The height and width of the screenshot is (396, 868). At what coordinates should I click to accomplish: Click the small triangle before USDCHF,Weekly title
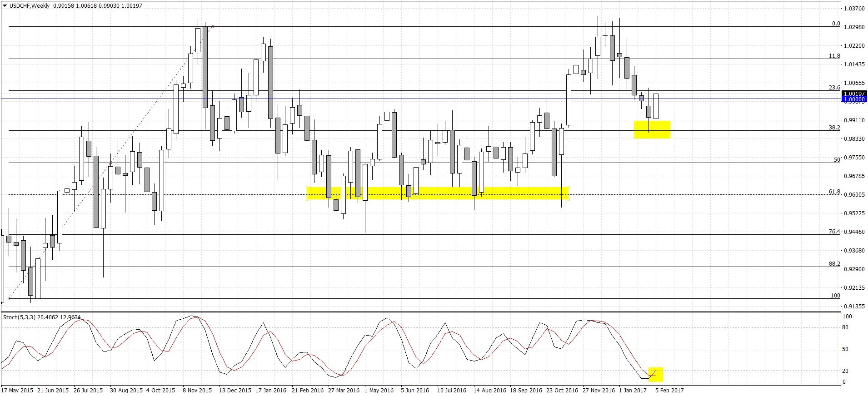tap(5, 6)
